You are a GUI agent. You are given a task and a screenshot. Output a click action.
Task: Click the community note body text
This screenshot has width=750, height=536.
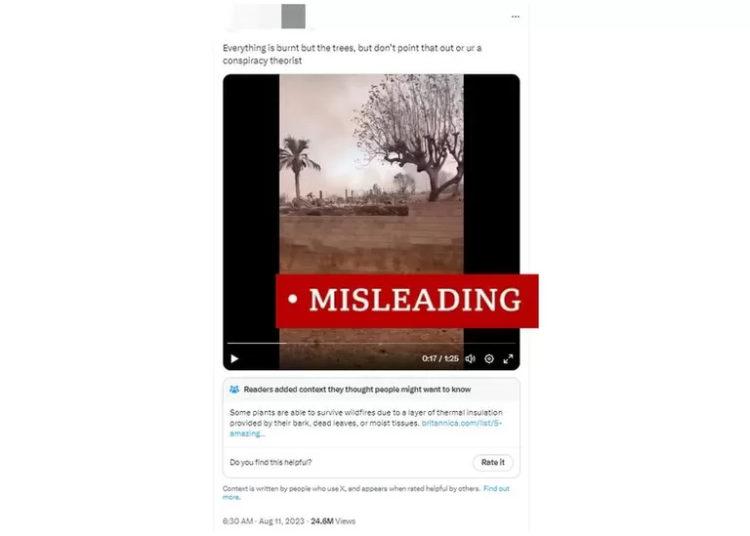[366, 423]
